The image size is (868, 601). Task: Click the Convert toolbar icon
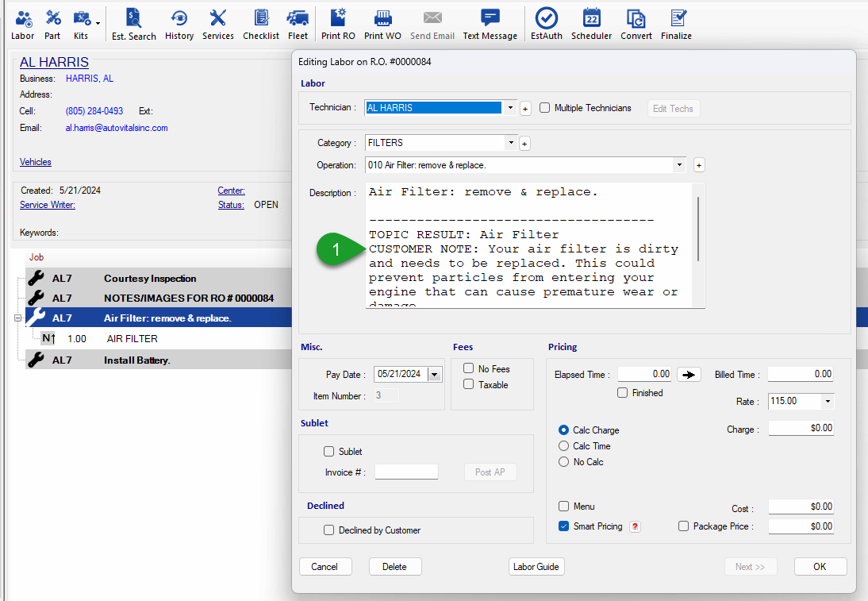[x=636, y=25]
